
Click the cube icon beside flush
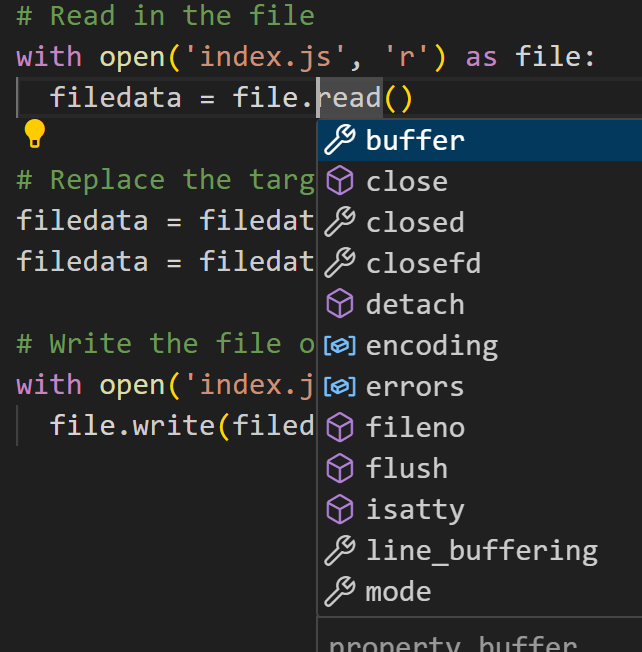click(340, 468)
